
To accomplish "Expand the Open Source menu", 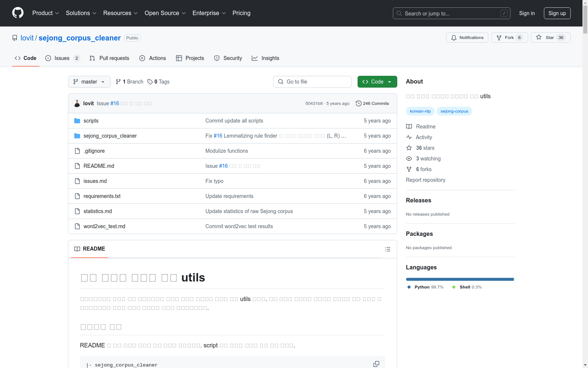I will (165, 13).
